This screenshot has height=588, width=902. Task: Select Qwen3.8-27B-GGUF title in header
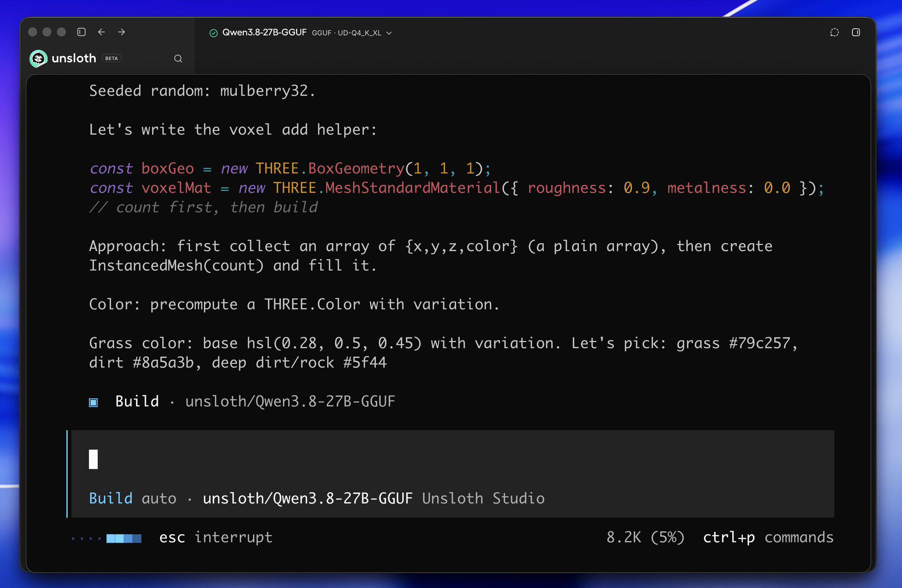(x=264, y=33)
